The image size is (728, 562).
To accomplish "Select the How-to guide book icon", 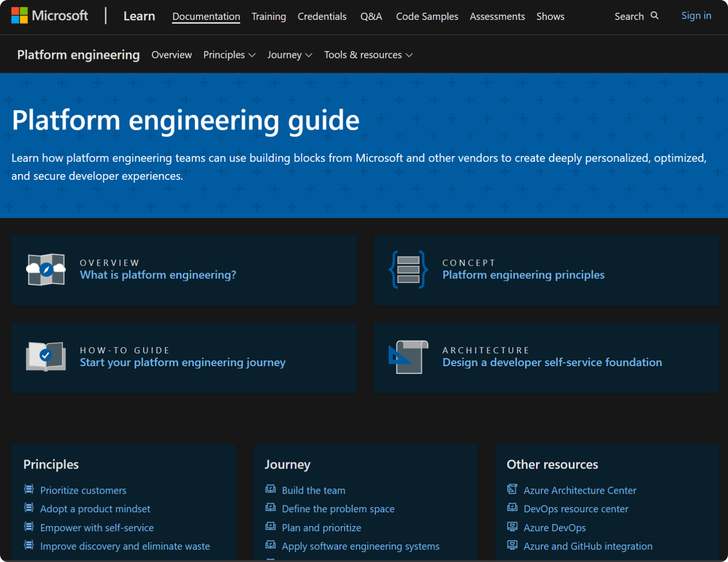I will point(45,357).
